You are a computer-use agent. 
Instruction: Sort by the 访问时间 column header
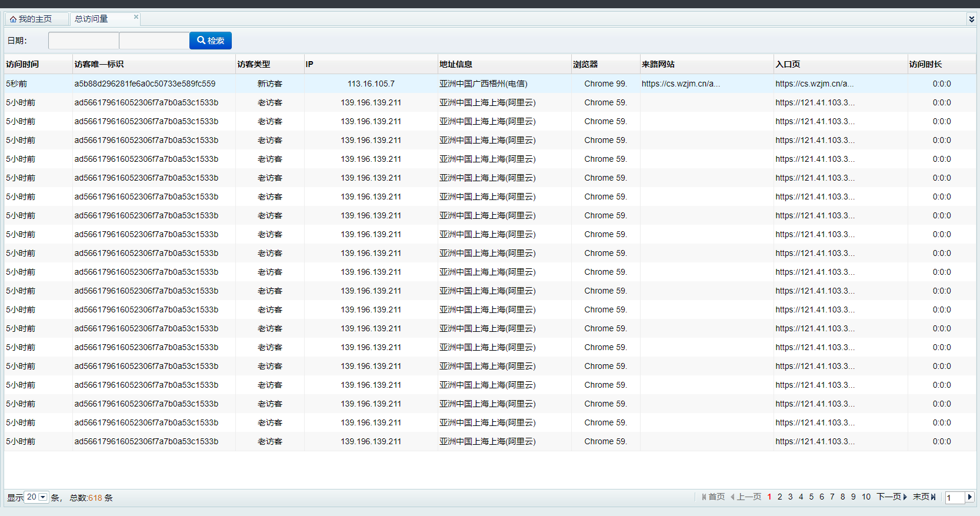[x=22, y=64]
